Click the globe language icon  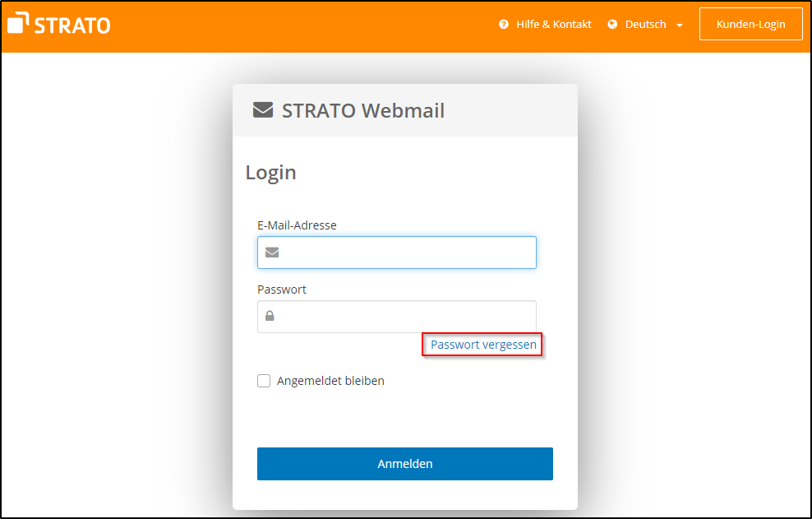click(612, 24)
